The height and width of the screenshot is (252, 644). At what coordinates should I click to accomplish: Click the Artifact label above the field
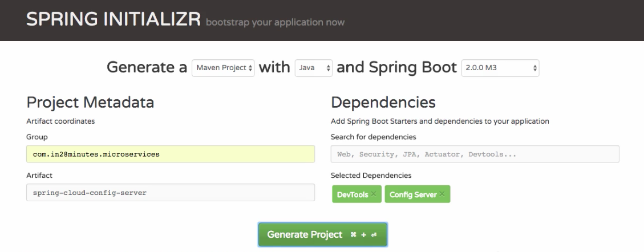39,176
